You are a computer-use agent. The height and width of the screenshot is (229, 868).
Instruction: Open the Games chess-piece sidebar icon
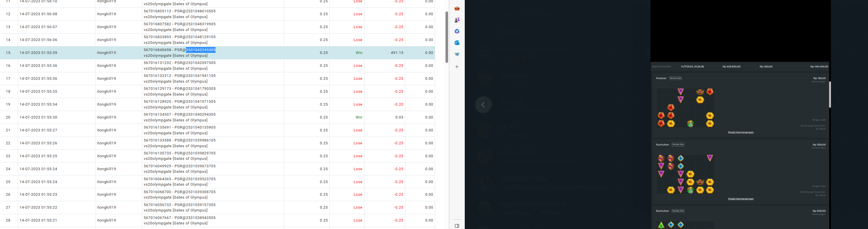pyautogui.click(x=457, y=20)
